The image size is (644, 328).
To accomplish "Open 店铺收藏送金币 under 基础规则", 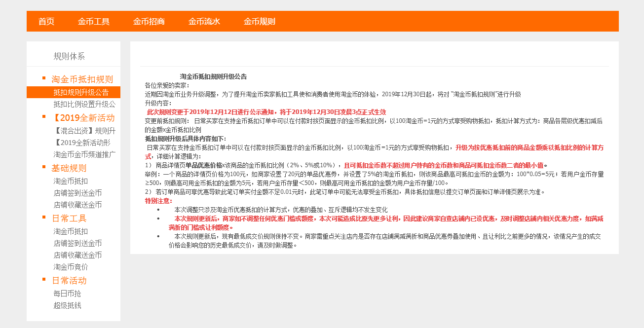I will 77,205.
